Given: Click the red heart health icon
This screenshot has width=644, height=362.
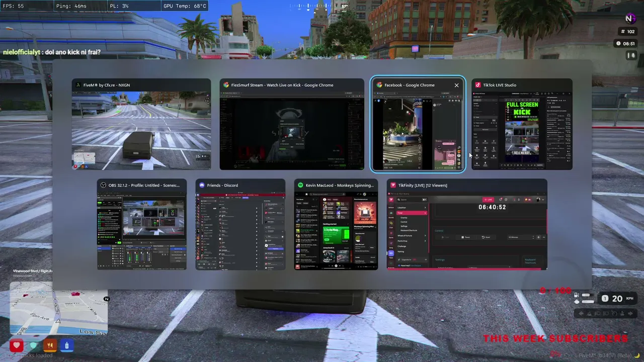Looking at the screenshot, I should 17,345.
